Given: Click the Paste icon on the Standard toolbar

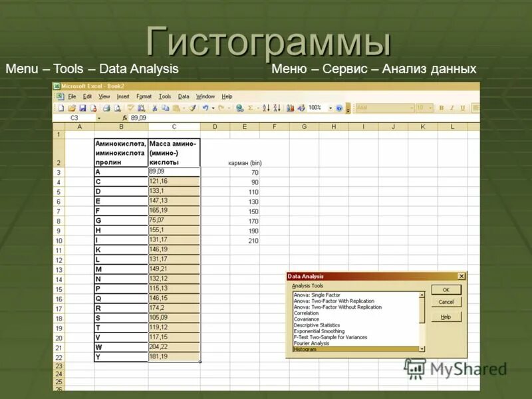Looking at the screenshot, I should click(176, 106).
